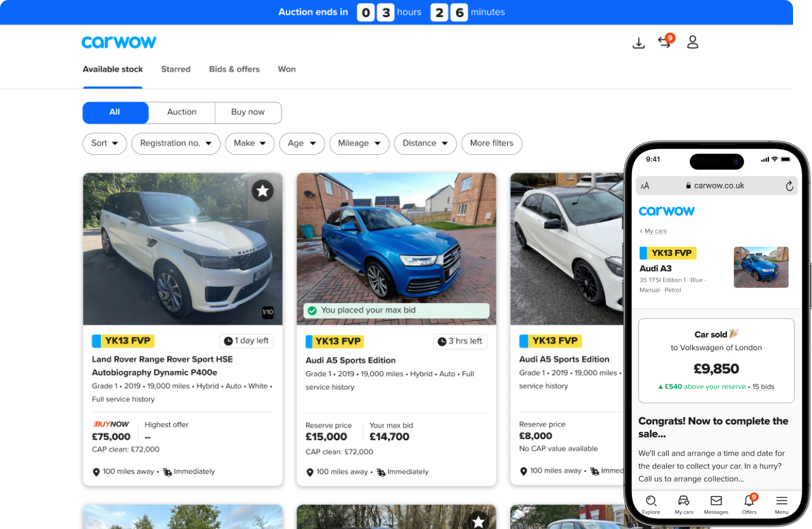The image size is (812, 529).
Task: Expand the Make filter dropdown
Action: click(250, 143)
